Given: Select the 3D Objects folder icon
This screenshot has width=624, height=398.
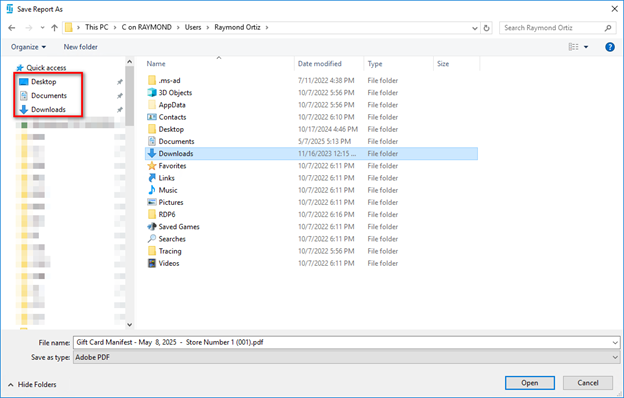Looking at the screenshot, I should (x=152, y=93).
